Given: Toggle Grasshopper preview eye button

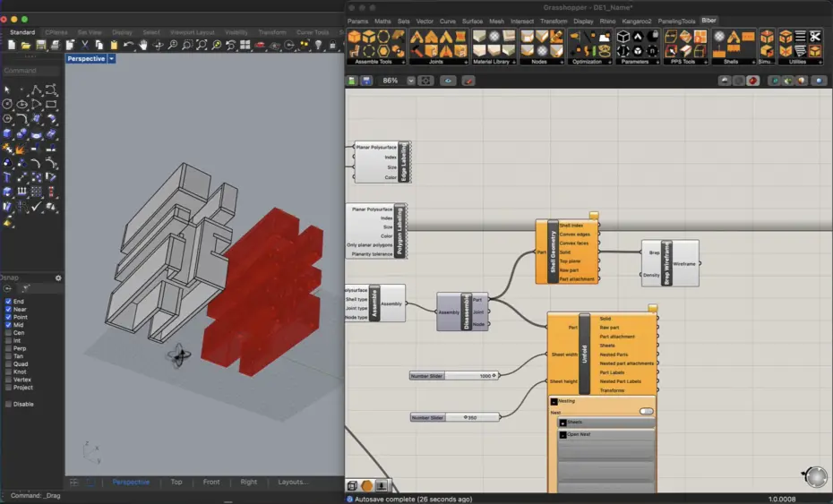Looking at the screenshot, I should (448, 81).
